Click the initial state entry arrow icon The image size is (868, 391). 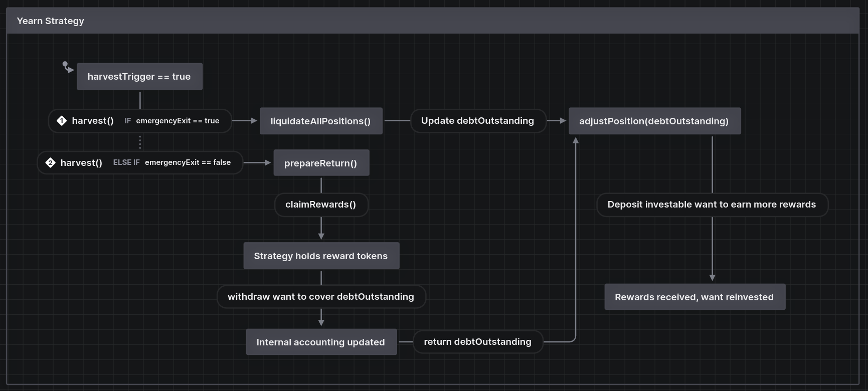[68, 67]
